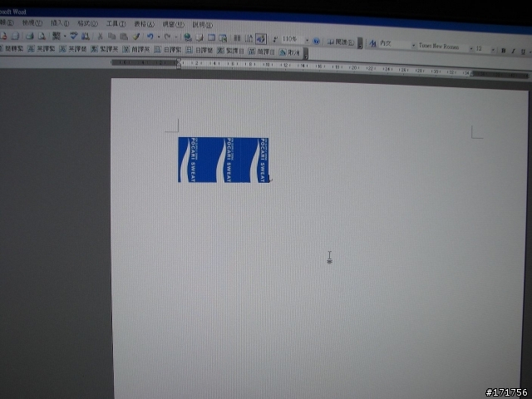Click the Styles and Formatting AA icon

373,43
